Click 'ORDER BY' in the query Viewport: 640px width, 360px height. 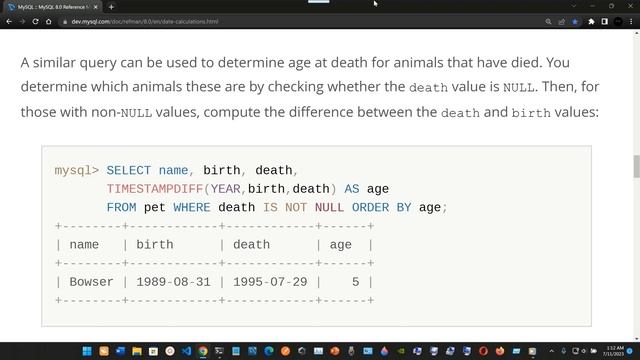382,208
